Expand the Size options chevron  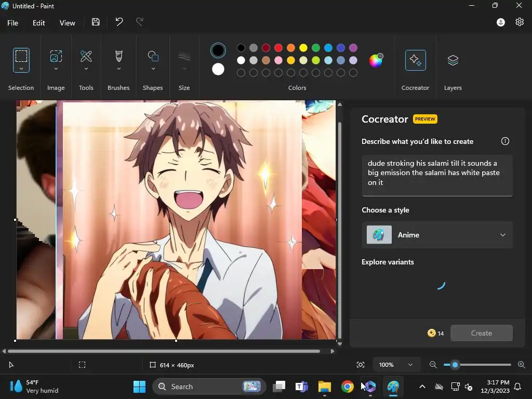click(184, 69)
